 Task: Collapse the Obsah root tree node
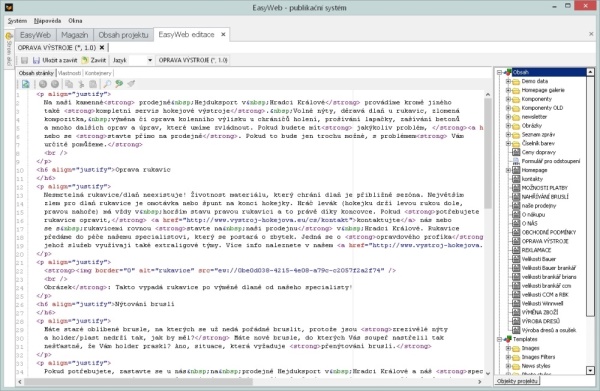pyautogui.click(x=499, y=72)
